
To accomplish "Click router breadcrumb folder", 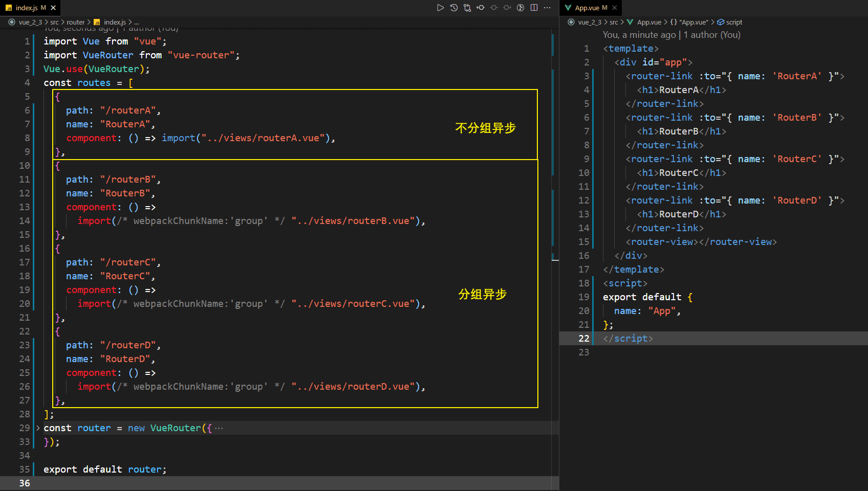I will point(76,22).
